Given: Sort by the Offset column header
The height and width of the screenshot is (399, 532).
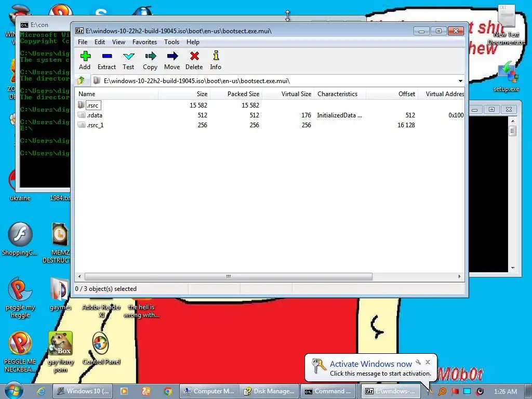Looking at the screenshot, I should click(392, 94).
